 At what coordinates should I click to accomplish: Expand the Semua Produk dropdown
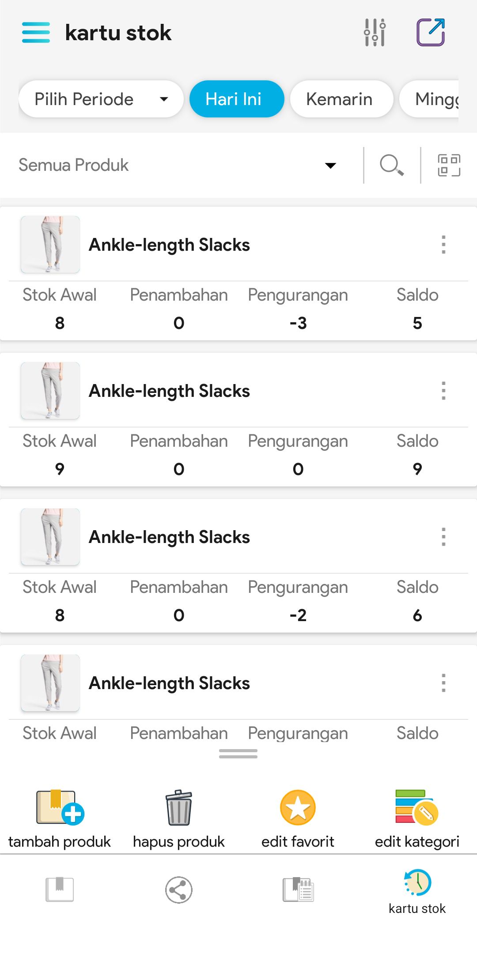coord(177,166)
